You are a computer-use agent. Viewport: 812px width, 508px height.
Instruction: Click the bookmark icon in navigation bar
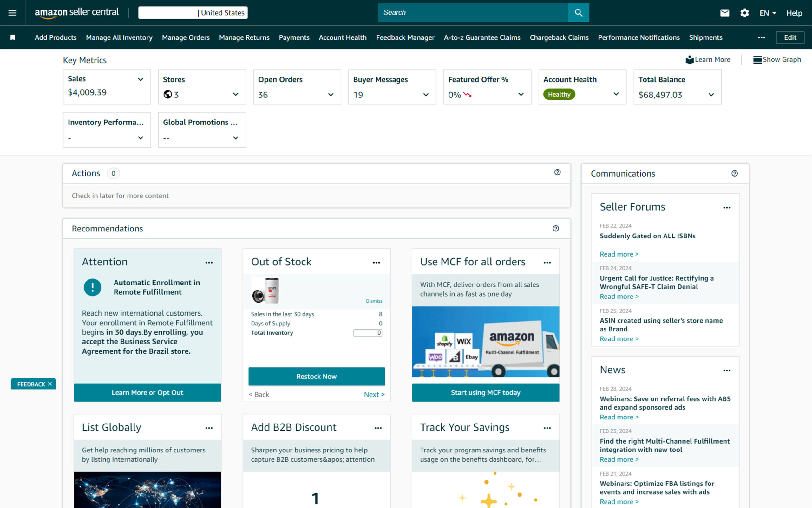(x=13, y=37)
